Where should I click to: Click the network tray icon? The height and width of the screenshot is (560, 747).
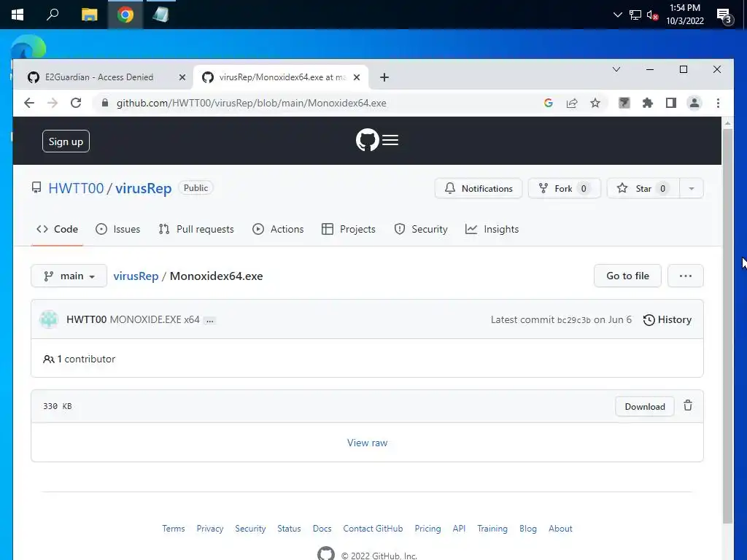[x=635, y=15]
